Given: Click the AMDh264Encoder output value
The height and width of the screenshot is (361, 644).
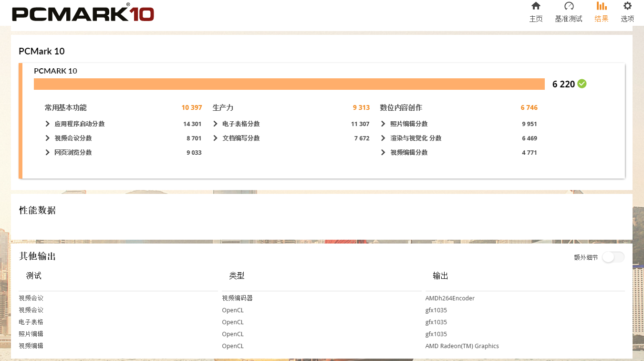Looking at the screenshot, I should [450, 298].
